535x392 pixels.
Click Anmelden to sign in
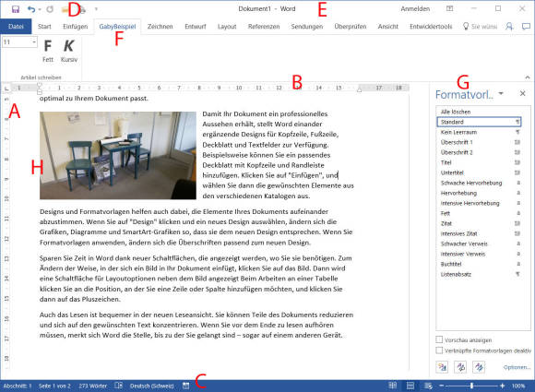415,9
